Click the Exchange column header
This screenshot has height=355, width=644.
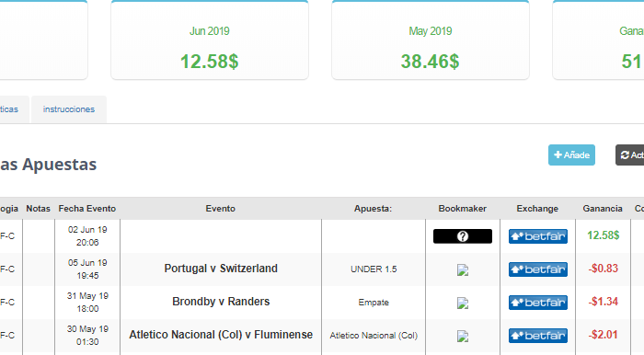(537, 209)
